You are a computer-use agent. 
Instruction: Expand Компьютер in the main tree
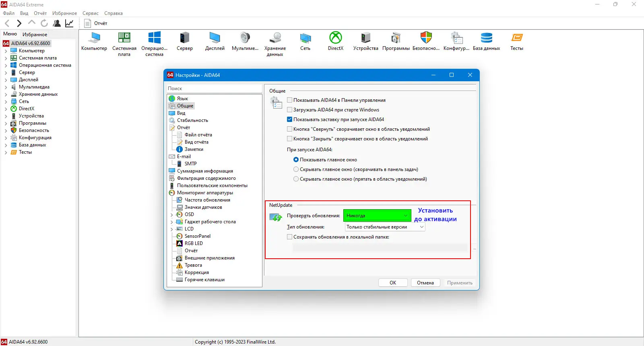pos(6,51)
